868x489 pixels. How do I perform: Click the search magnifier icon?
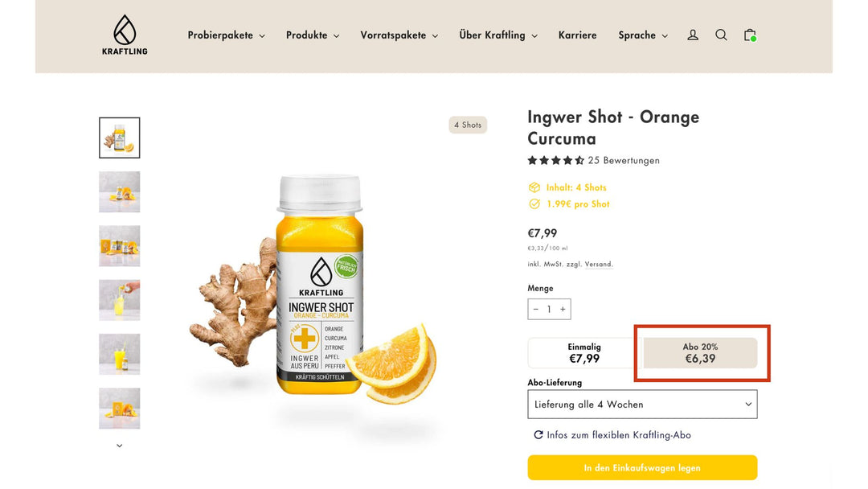coord(721,35)
